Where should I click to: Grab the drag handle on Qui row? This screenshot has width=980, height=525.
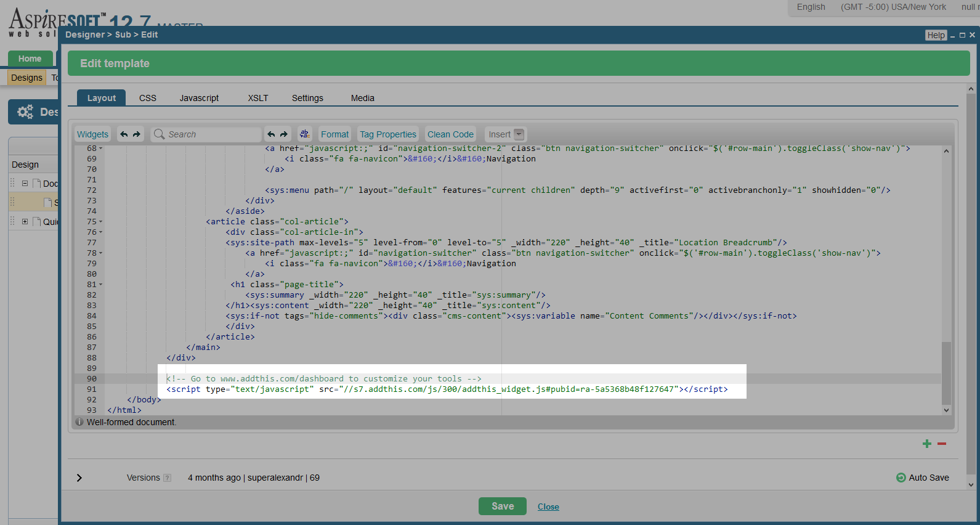pyautogui.click(x=12, y=221)
